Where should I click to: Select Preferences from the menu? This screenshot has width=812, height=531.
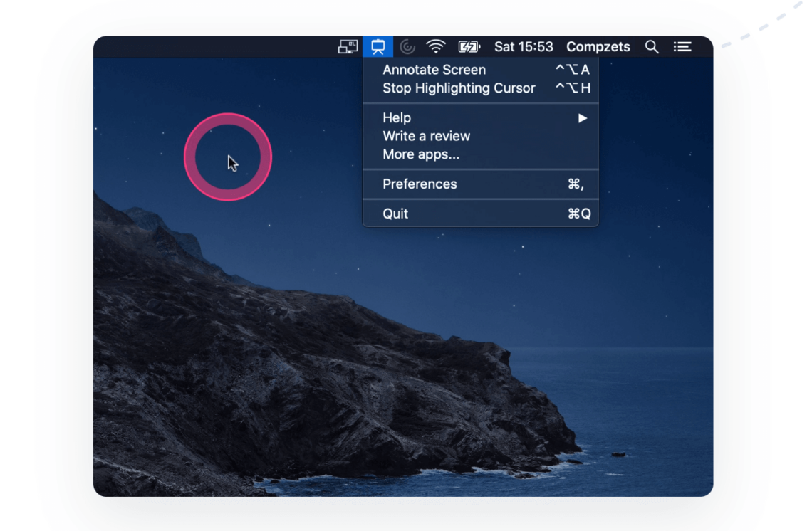tap(420, 184)
